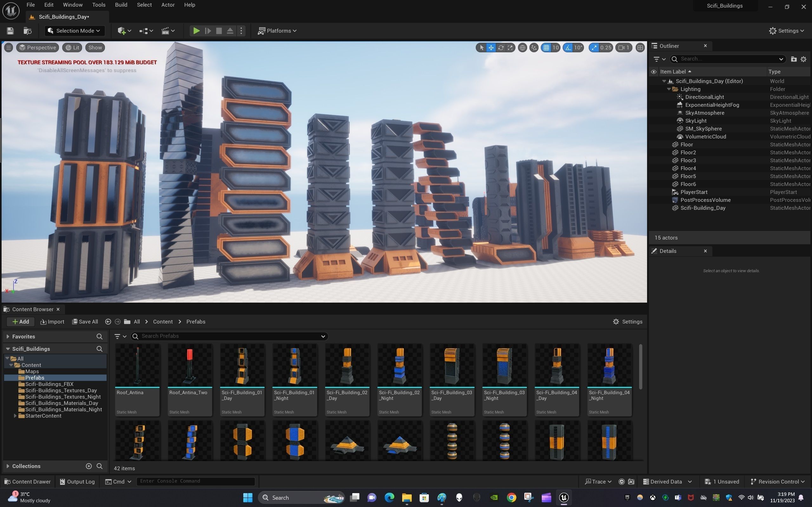This screenshot has height=507, width=812.
Task: Open the Output Log tab
Action: point(77,482)
